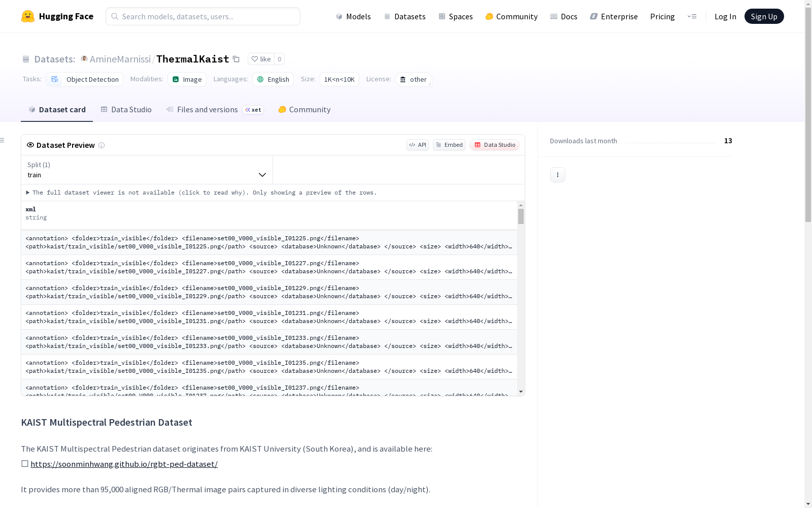Focus the search models, datasets, users field
This screenshot has height=508, width=812.
203,16
